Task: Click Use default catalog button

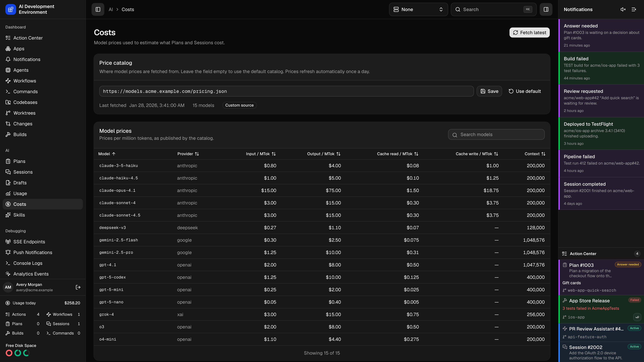Action: pos(525,91)
